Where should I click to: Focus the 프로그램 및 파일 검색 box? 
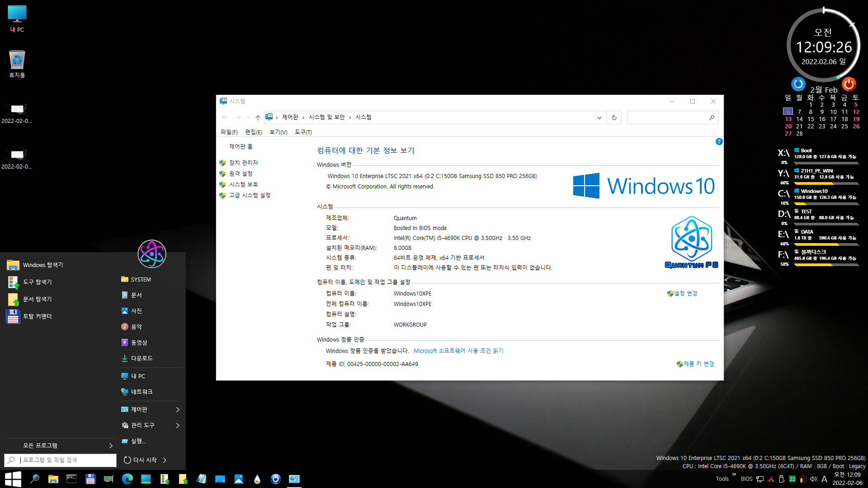(x=61, y=460)
